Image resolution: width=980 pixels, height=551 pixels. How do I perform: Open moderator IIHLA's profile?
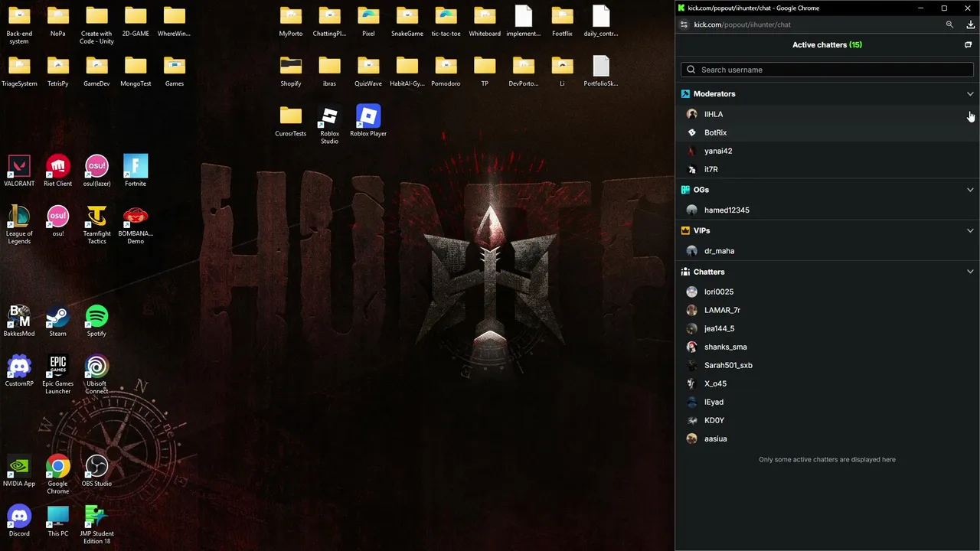click(827, 114)
